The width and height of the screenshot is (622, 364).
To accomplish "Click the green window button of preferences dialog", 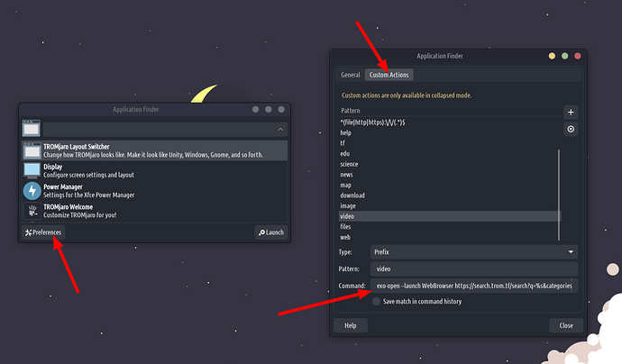I will (565, 56).
